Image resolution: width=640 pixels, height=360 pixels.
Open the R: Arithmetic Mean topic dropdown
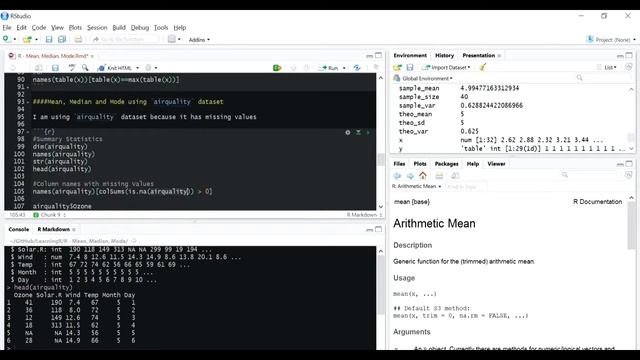(x=416, y=186)
